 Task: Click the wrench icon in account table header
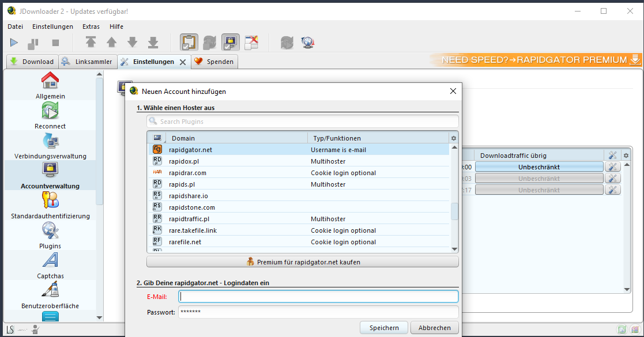(612, 155)
